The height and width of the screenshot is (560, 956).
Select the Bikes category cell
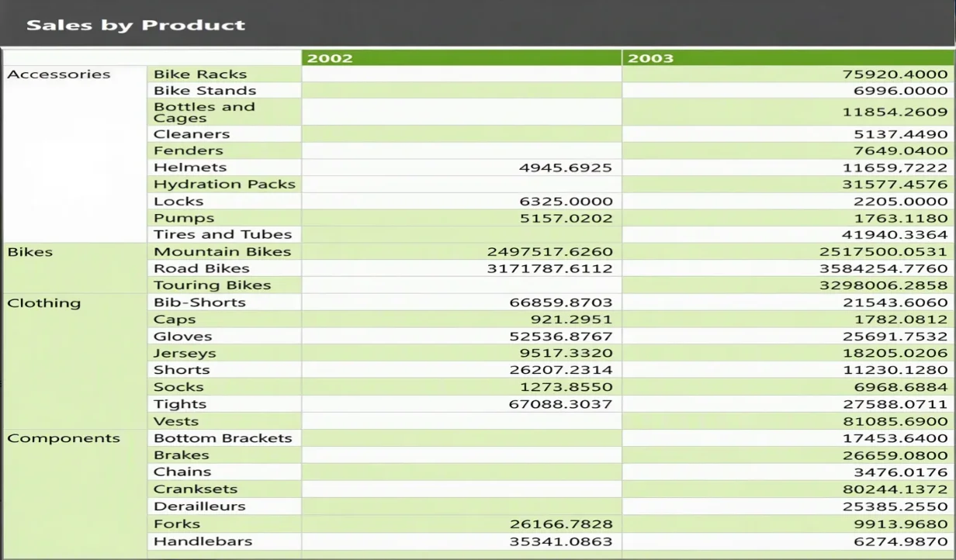tap(75, 268)
